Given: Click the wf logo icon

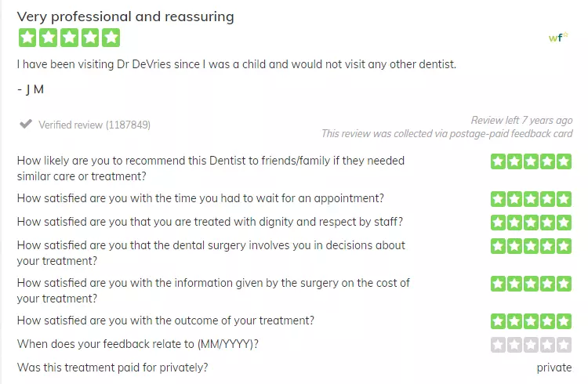Looking at the screenshot, I should (x=558, y=37).
